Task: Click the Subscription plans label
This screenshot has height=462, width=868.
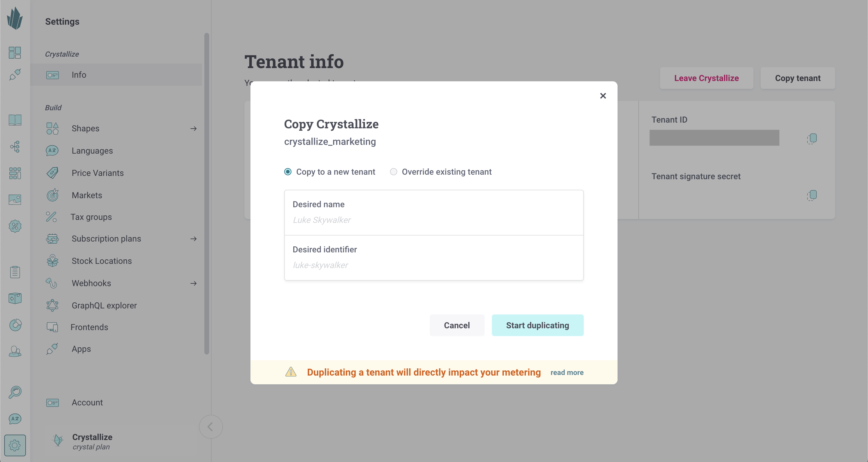Action: (106, 239)
